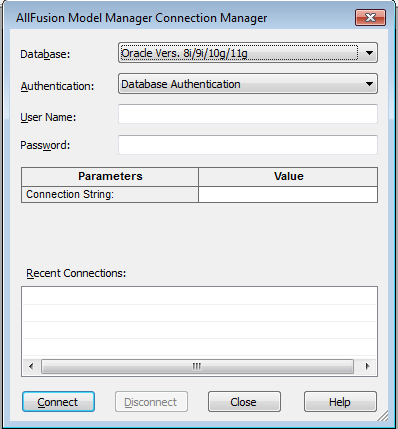This screenshot has height=429, width=398.
Task: Open the Database dropdown list
Action: tap(248, 53)
